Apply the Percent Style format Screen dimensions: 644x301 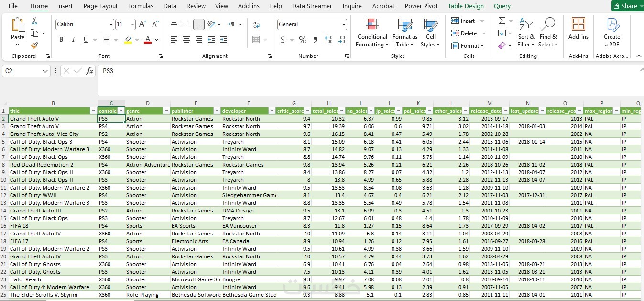point(303,40)
